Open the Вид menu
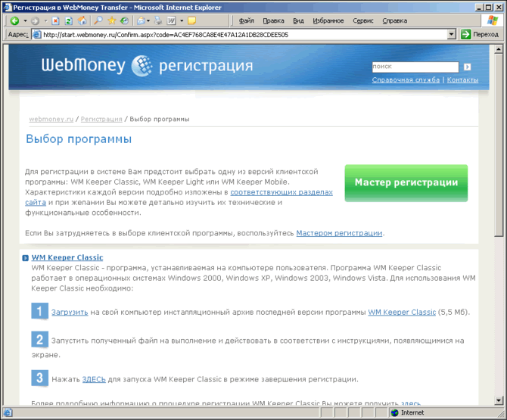 (x=298, y=20)
